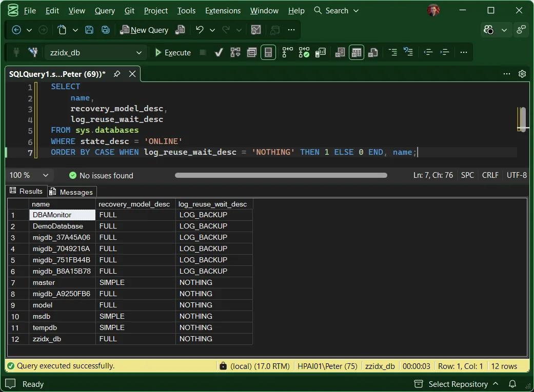Click the notifications bell icon
Screen dimensions: 534x392
click(512, 384)
